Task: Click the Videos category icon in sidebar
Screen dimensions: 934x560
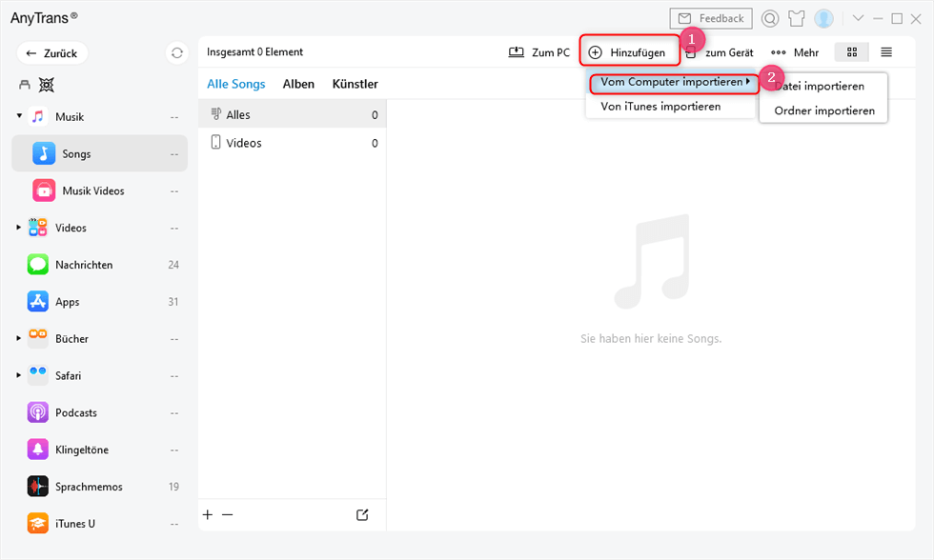Action: [x=38, y=228]
